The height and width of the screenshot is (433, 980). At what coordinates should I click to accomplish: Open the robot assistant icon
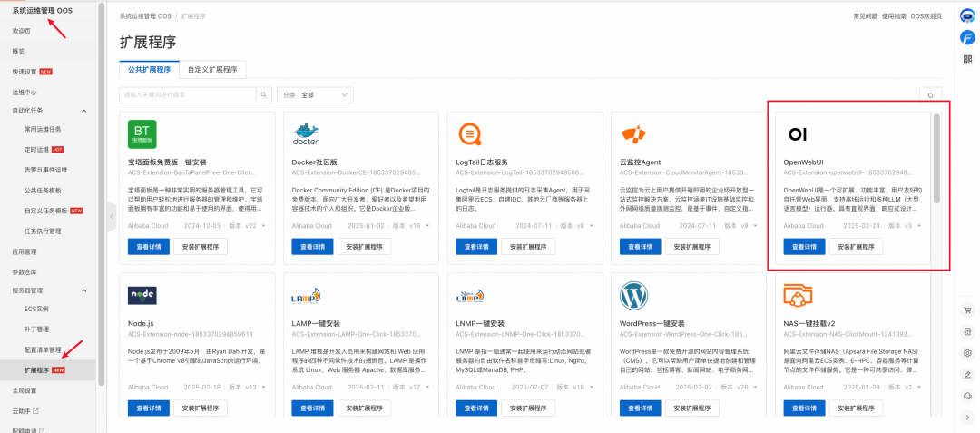pyautogui.click(x=967, y=17)
